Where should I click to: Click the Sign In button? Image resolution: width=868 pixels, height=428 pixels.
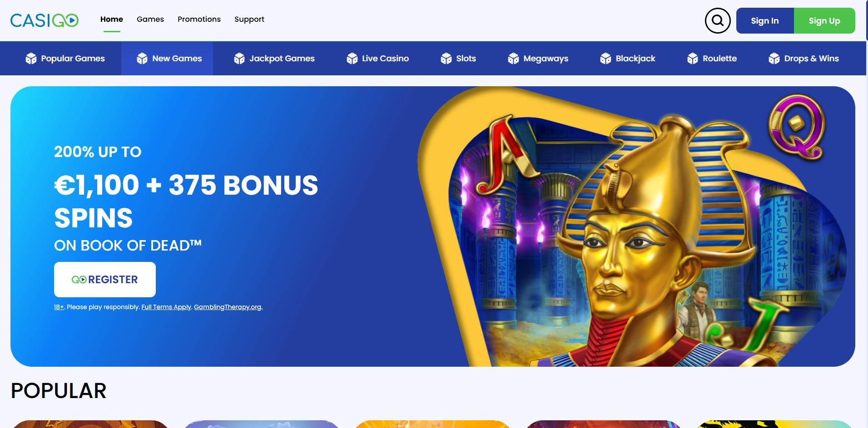(765, 20)
